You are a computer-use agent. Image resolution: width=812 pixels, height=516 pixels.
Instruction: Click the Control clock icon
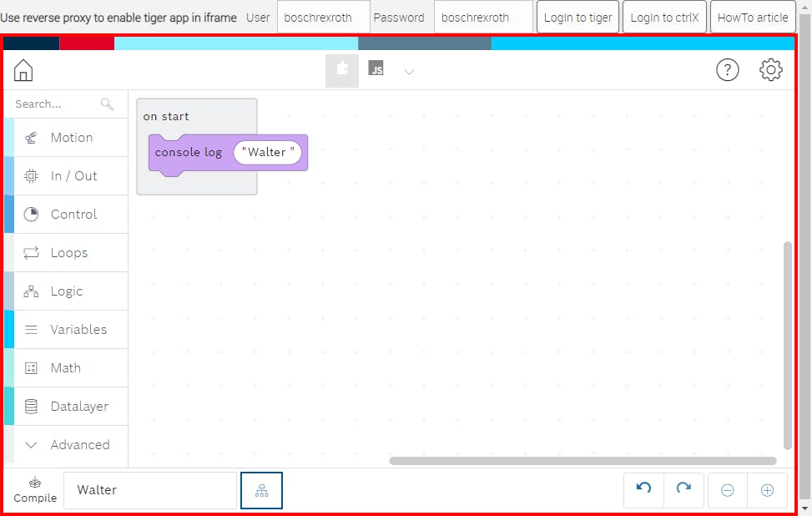click(31, 215)
